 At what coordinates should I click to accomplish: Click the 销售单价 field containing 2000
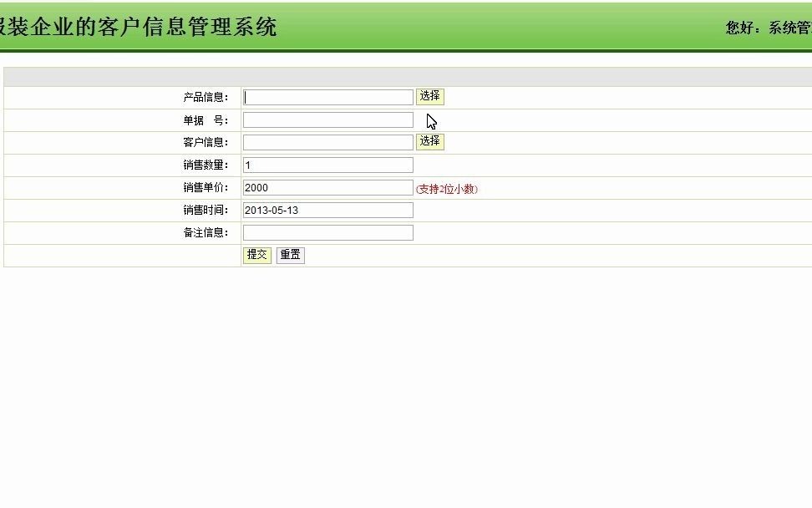(x=326, y=187)
